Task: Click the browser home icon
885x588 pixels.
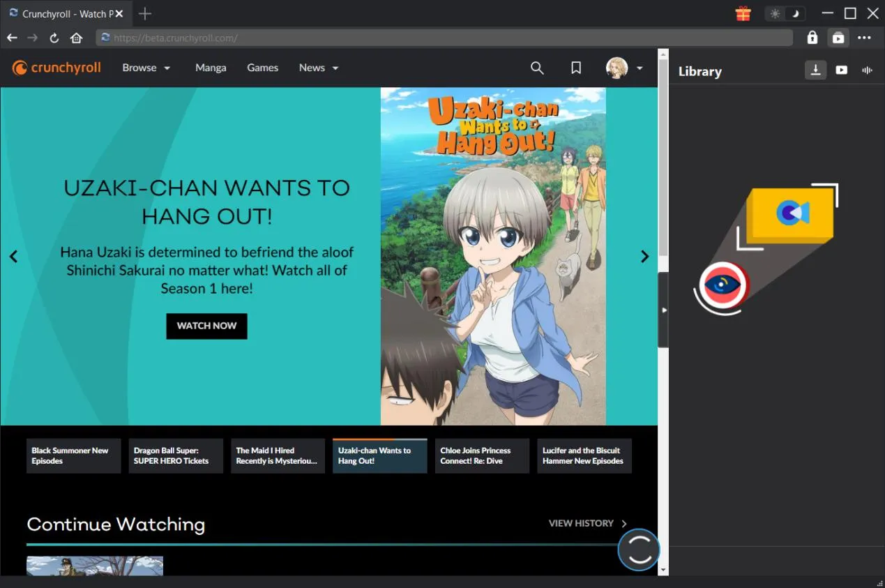Action: (77, 38)
